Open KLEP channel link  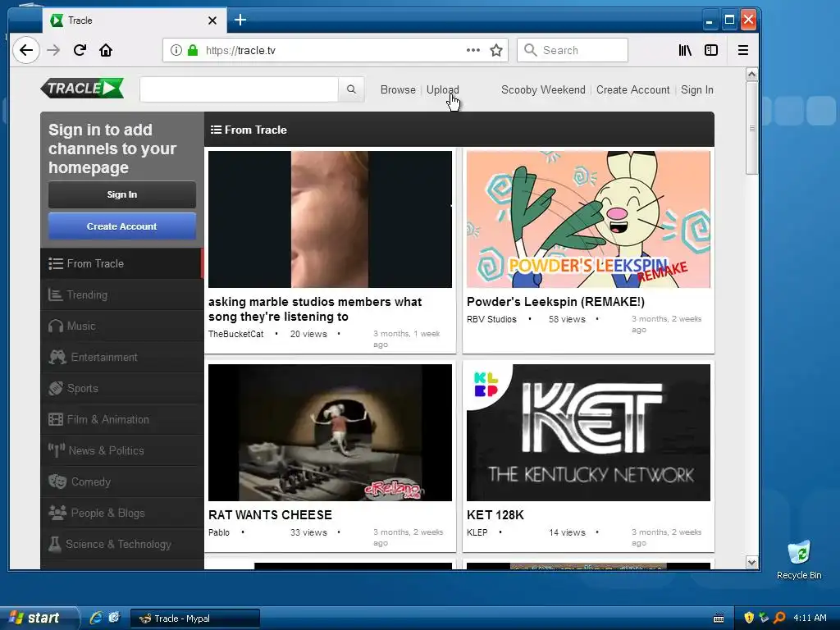point(477,532)
